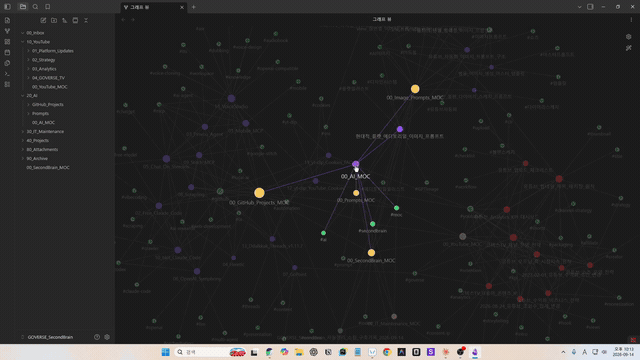640x360 pixels.
Task: Open quick switcher icon in ribbon
Action: tap(7, 20)
